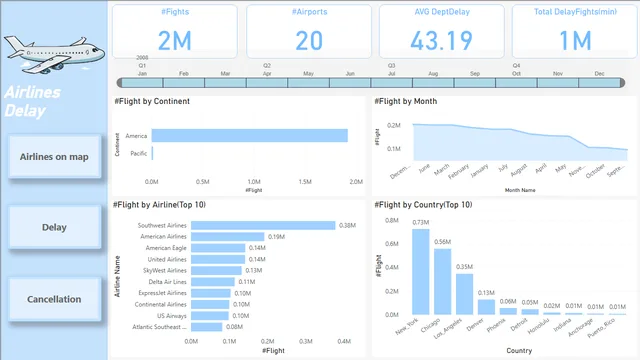The width and height of the screenshot is (640, 360).
Task: Click the Los_Angeles column in country chart
Action: coord(464,294)
